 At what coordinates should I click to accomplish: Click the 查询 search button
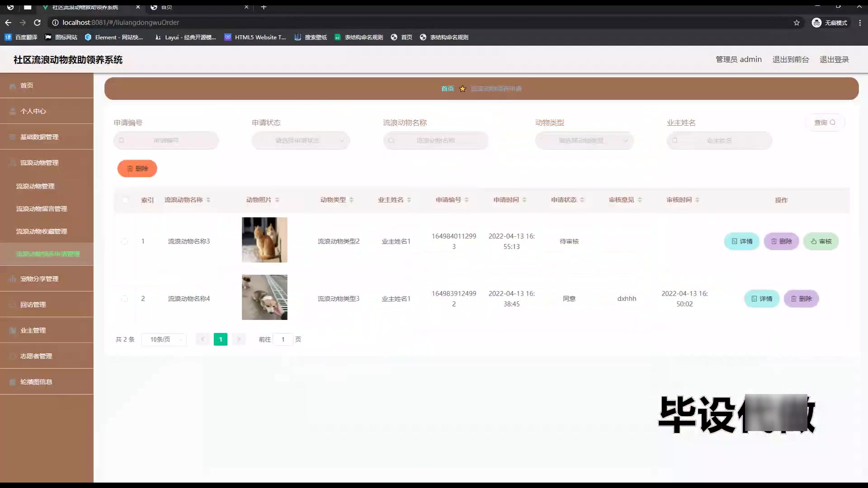825,122
